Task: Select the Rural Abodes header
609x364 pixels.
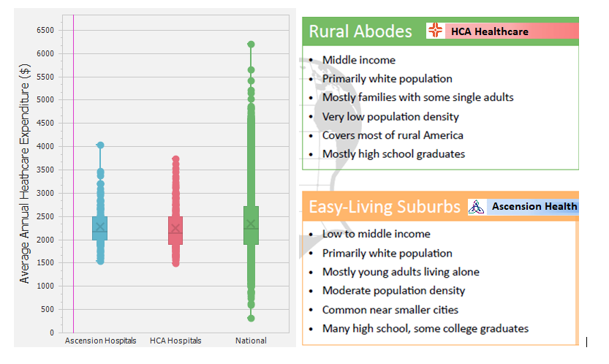Action: [x=360, y=31]
